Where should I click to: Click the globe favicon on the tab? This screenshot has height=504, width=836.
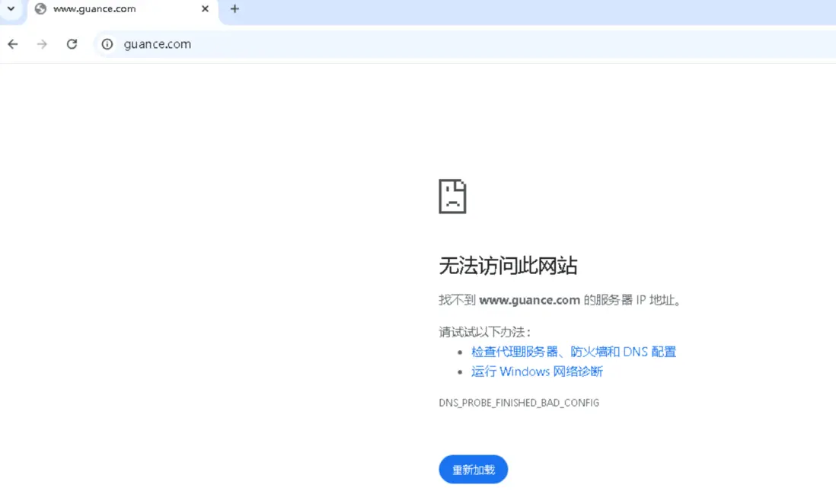point(40,9)
